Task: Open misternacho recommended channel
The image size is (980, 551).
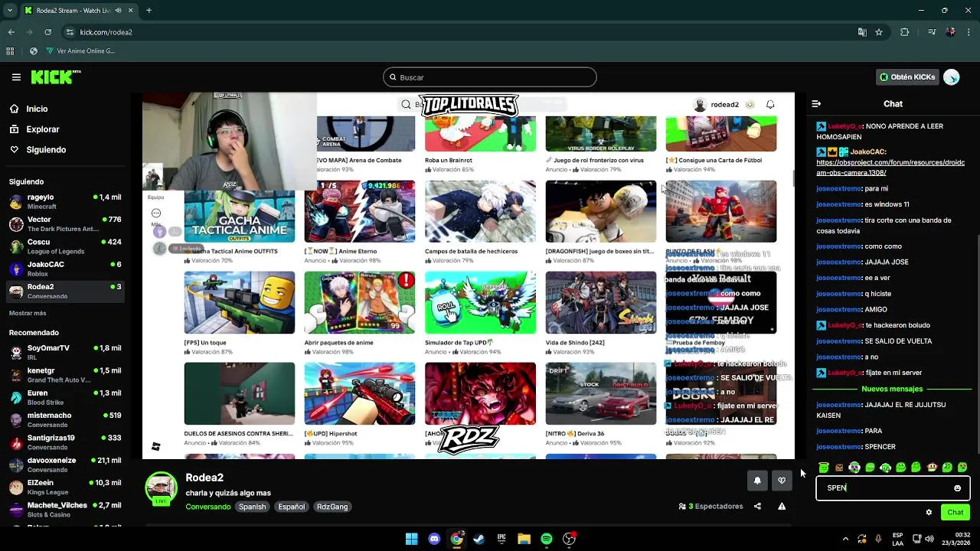Action: [65, 419]
